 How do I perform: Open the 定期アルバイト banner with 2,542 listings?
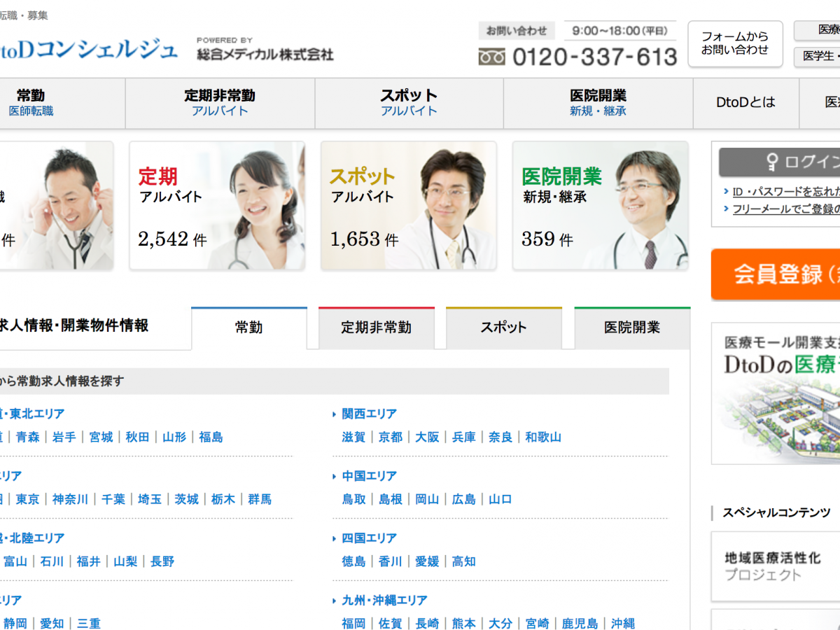pyautogui.click(x=217, y=206)
